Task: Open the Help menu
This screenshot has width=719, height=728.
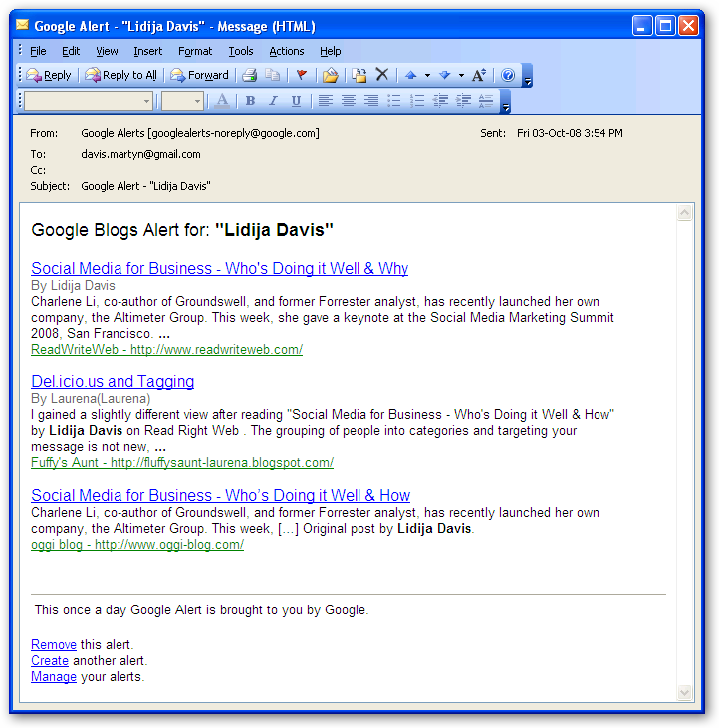Action: click(330, 51)
